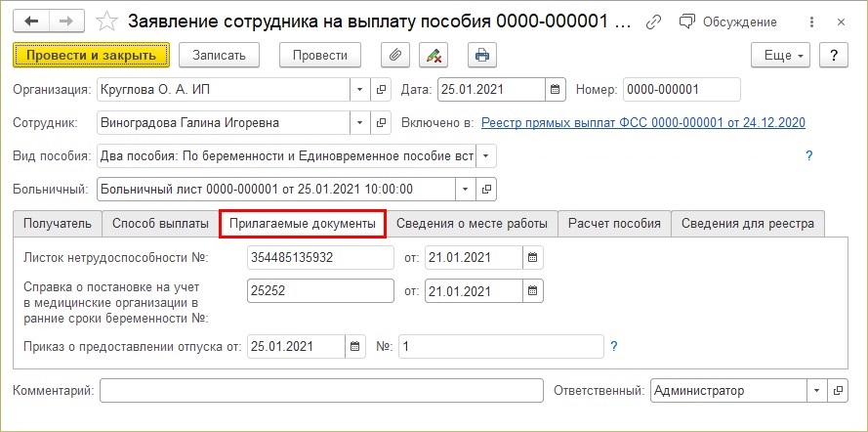Click the Больничный field with Больничный лист 0000-000001

click(x=275, y=190)
